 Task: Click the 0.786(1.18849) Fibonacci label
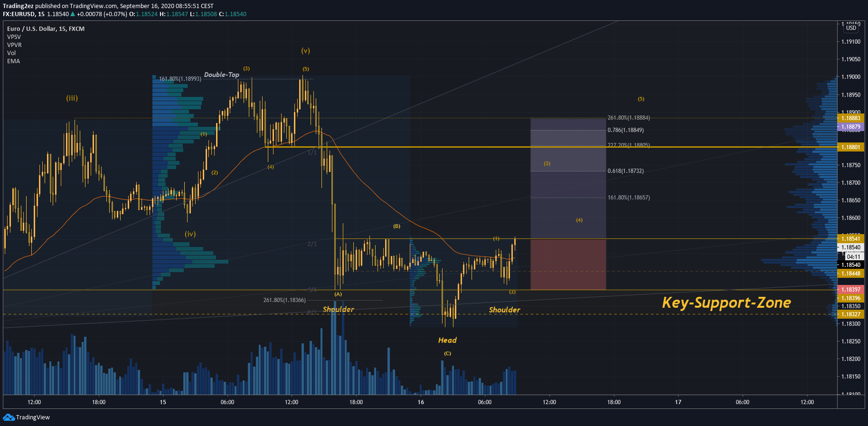(626, 130)
